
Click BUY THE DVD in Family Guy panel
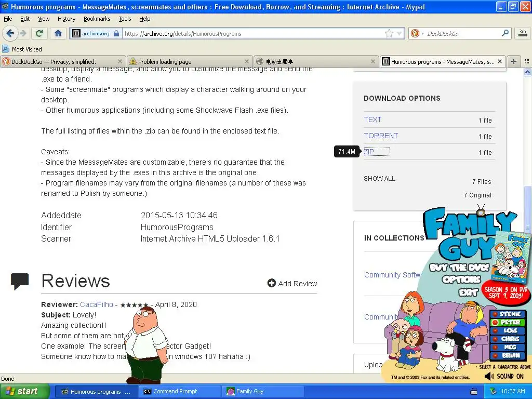[459, 268]
